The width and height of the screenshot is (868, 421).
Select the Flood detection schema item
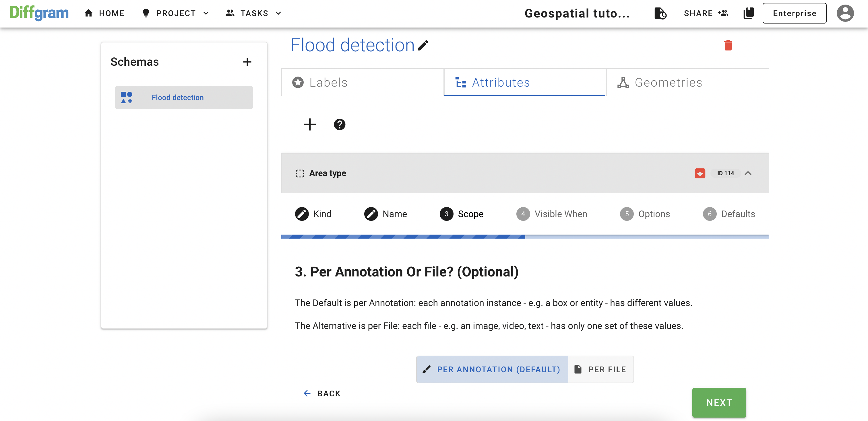(184, 97)
